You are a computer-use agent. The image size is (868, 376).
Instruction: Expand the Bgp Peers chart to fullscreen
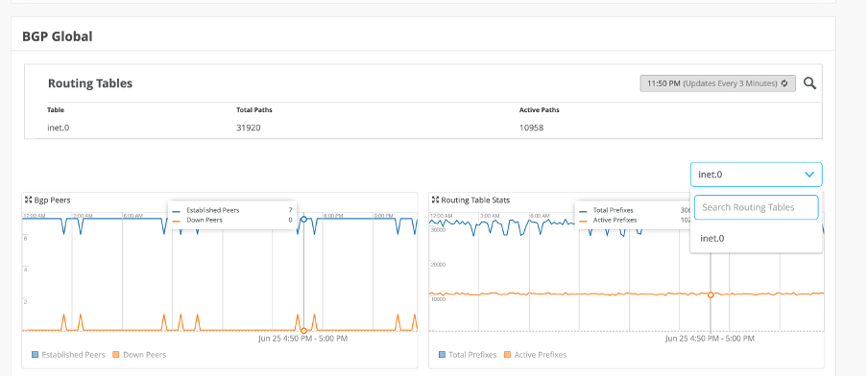pos(28,200)
